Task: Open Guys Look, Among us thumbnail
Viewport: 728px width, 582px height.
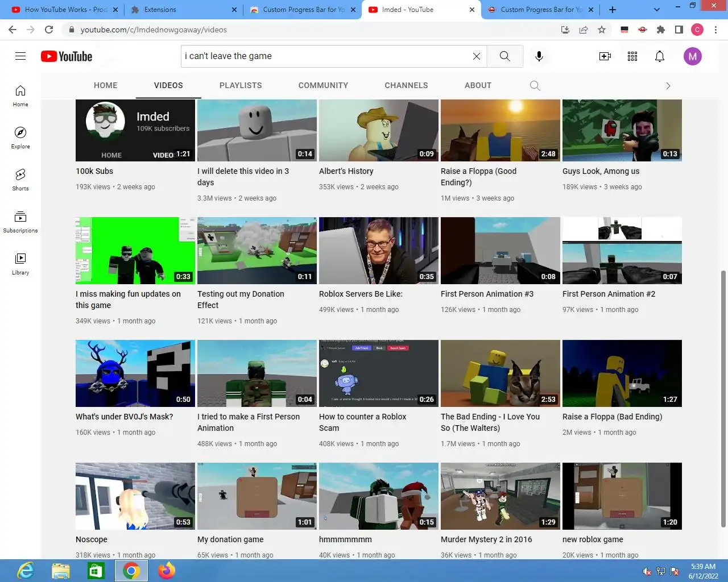Action: point(622,130)
